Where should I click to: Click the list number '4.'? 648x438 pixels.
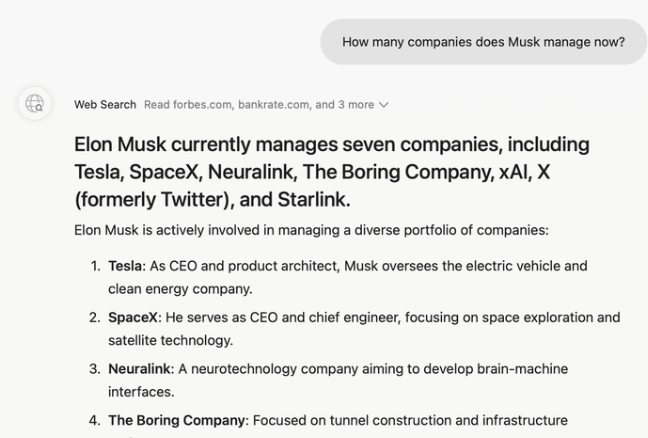(x=95, y=420)
